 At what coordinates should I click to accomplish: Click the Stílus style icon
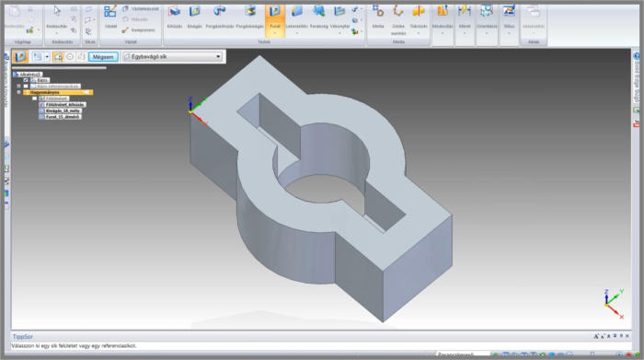(x=509, y=19)
